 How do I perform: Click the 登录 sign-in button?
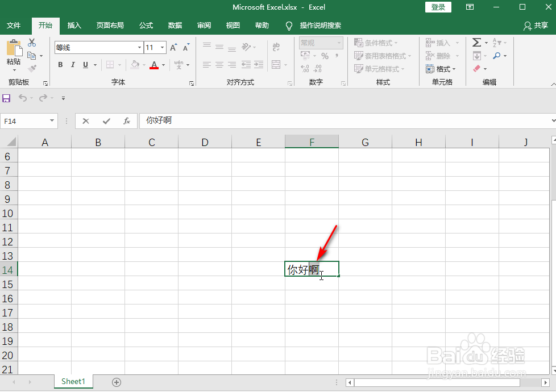pyautogui.click(x=438, y=7)
